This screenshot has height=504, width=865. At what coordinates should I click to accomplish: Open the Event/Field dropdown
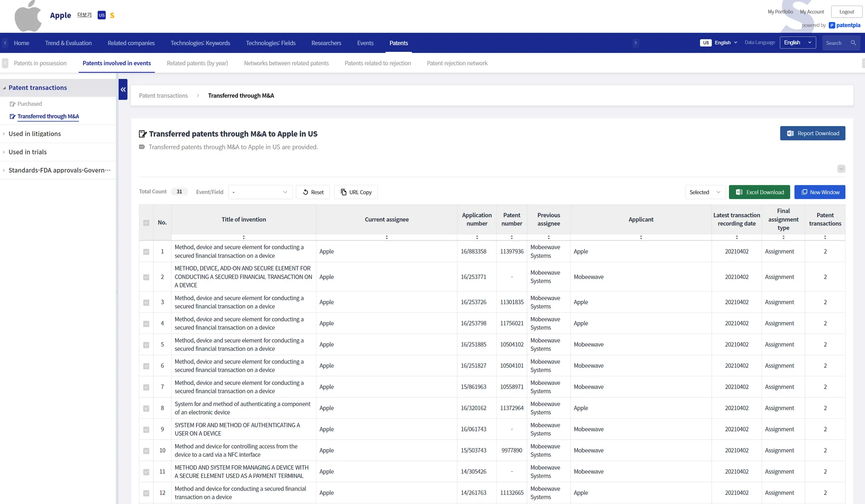point(260,192)
